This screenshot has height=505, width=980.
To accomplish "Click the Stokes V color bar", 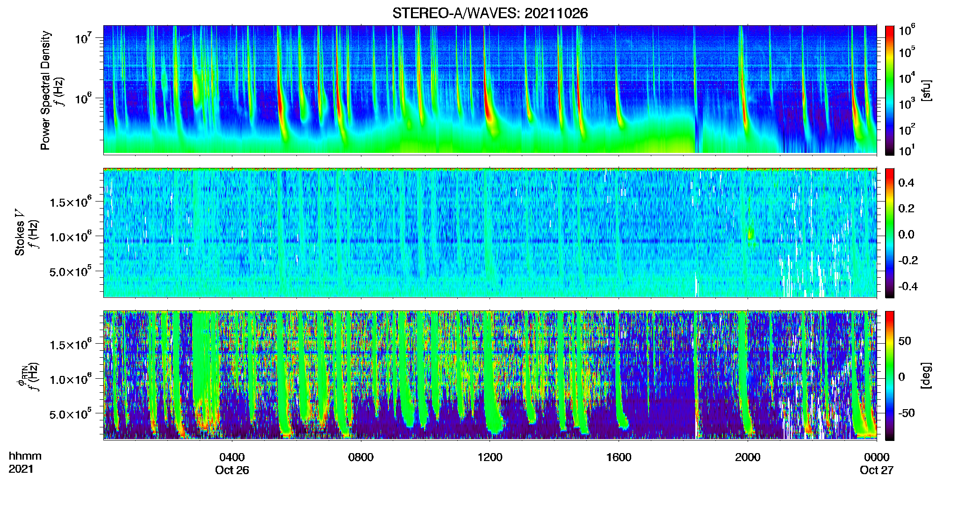I will tap(890, 233).
